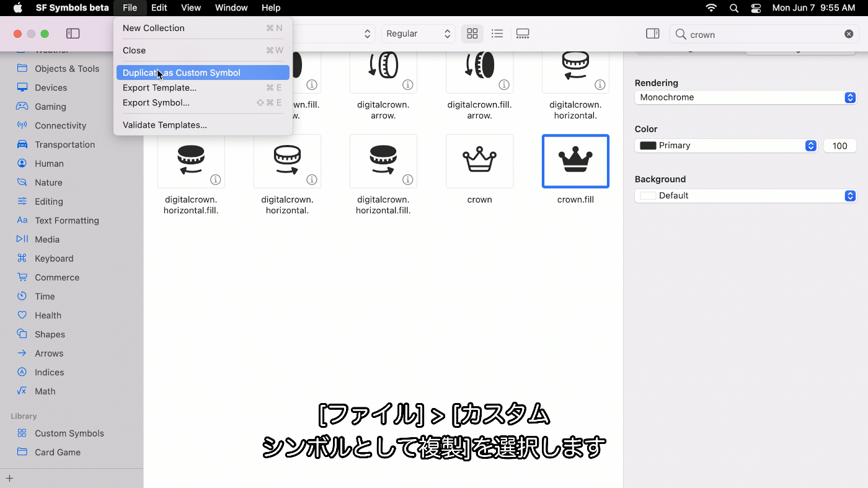The width and height of the screenshot is (868, 488).
Task: Click the search magnifier icon in the search field
Action: point(681,34)
